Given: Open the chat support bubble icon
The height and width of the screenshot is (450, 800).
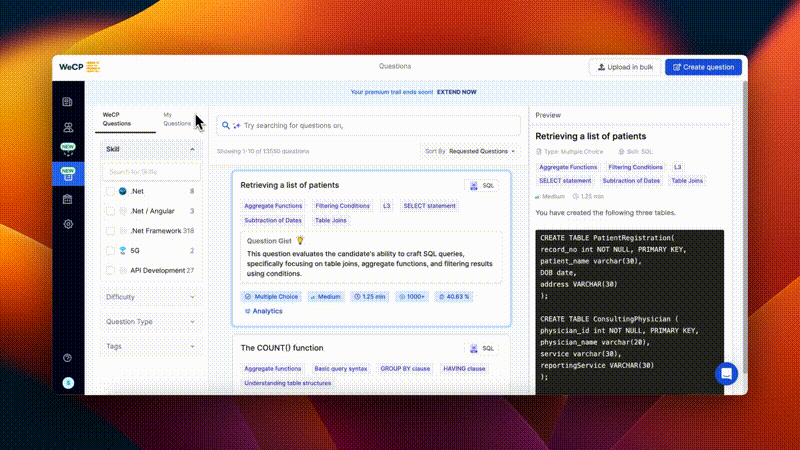Looking at the screenshot, I should tap(726, 374).
